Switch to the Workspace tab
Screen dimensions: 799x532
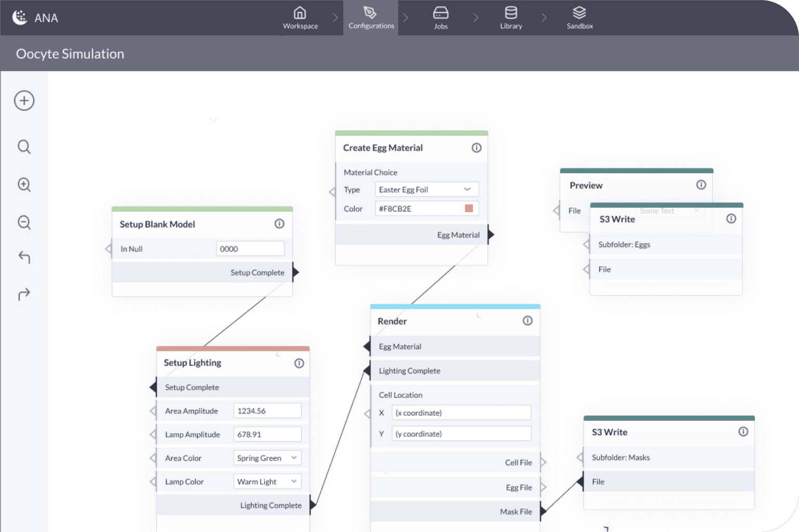(300, 18)
